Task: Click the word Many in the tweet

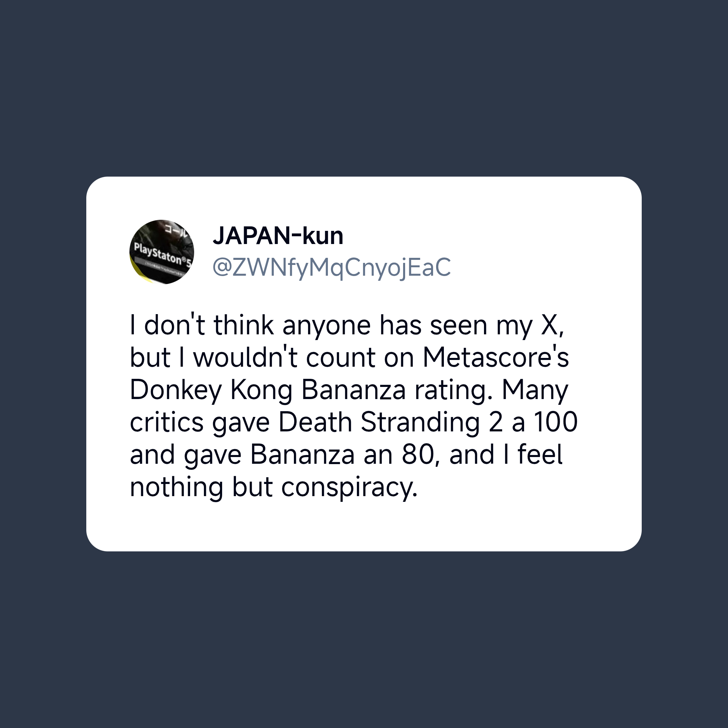Action: (x=535, y=391)
